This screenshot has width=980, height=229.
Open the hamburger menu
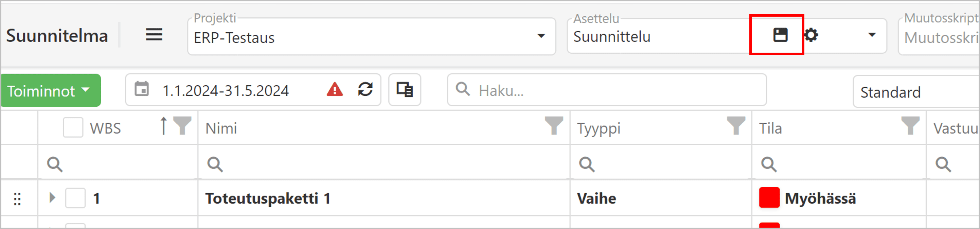(154, 35)
